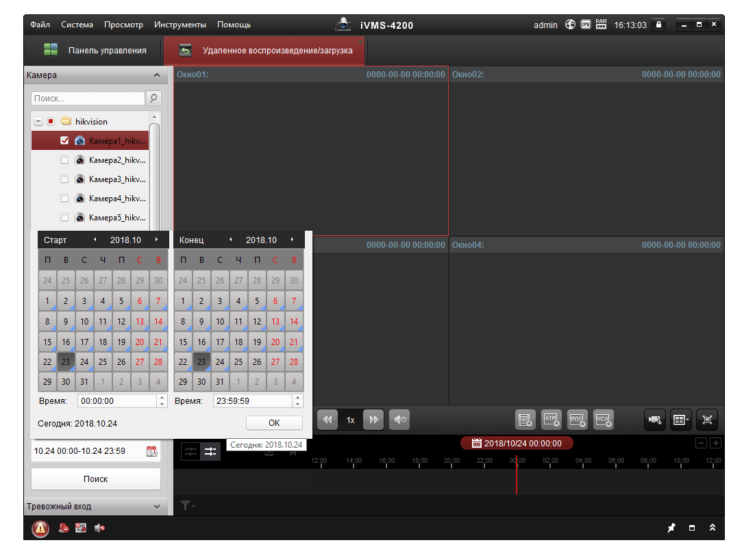Open the Просмотр menu
This screenshot has width=742, height=560.
(123, 25)
